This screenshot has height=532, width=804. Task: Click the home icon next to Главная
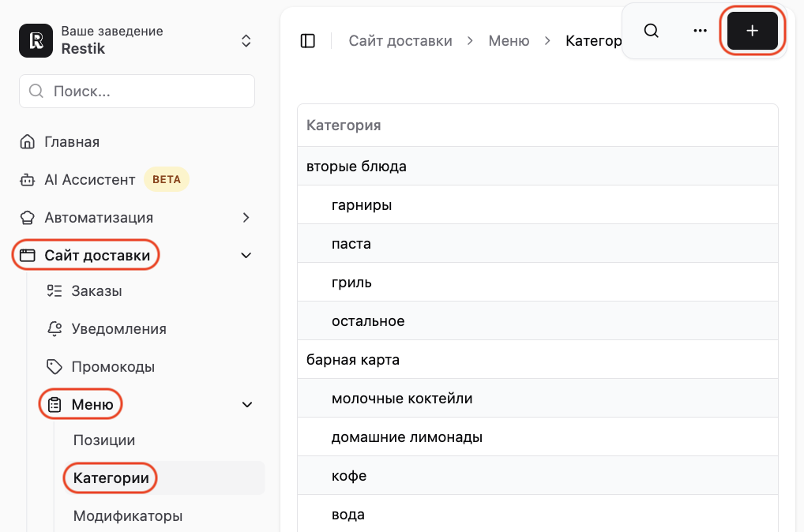27,141
